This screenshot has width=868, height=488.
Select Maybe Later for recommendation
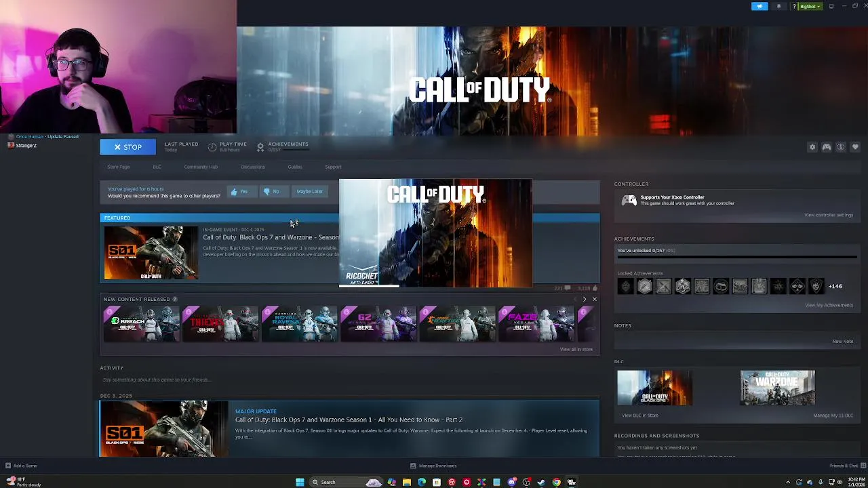coord(309,191)
